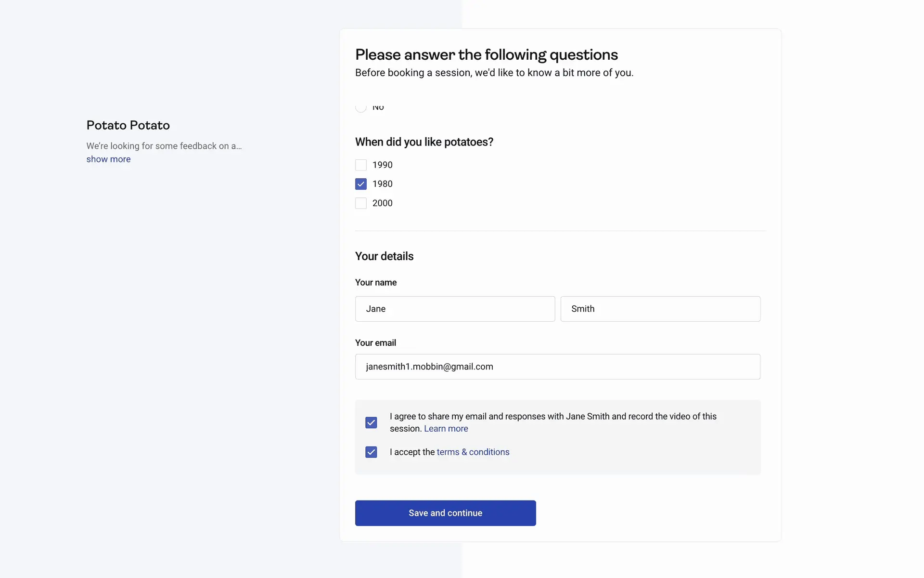Image resolution: width=924 pixels, height=578 pixels.
Task: Expand description with show more
Action: point(108,159)
